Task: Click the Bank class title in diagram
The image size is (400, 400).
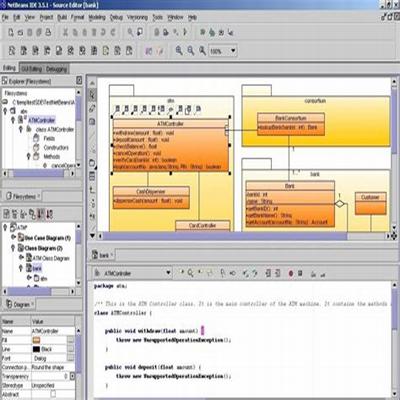Action: tap(290, 186)
